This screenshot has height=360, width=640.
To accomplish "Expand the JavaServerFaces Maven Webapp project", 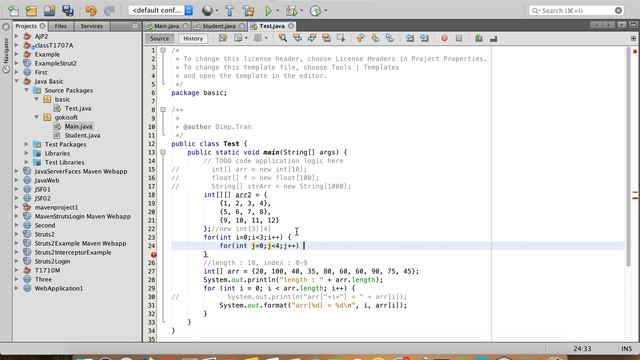I will [17, 171].
